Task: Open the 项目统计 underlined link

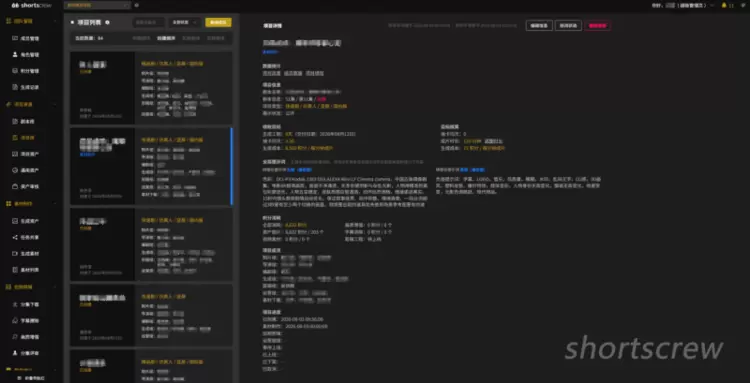Action: pyautogui.click(x=315, y=74)
